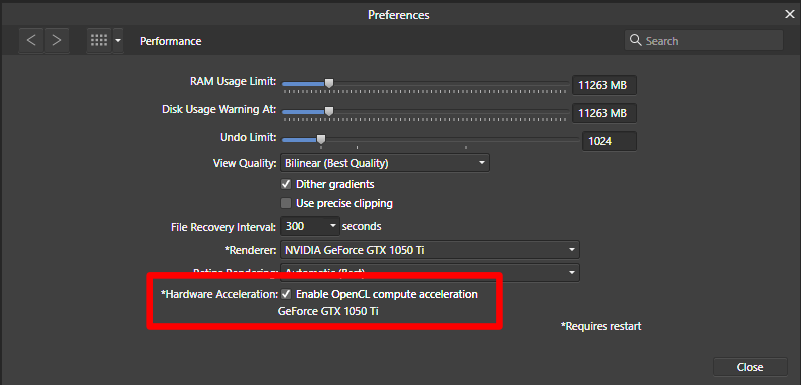Click the '*Requires restart' note
The image size is (801, 385).
601,326
